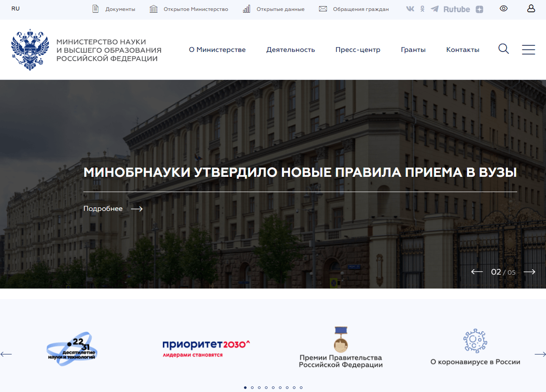The height and width of the screenshot is (392, 546).
Task: Click the arrow icon next to Подробнее
Action: click(x=137, y=209)
